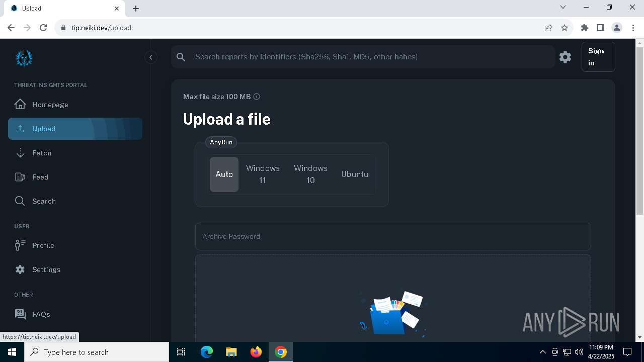Click the Profile person icon
Image resolution: width=644 pixels, height=362 pixels.
point(20,245)
